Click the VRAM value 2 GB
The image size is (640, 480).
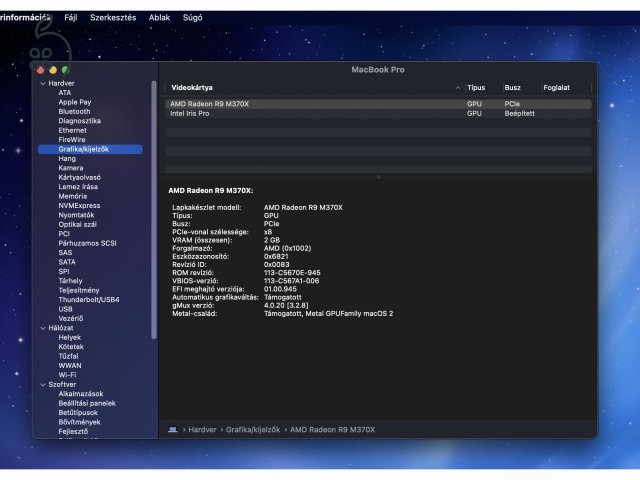coord(272,240)
